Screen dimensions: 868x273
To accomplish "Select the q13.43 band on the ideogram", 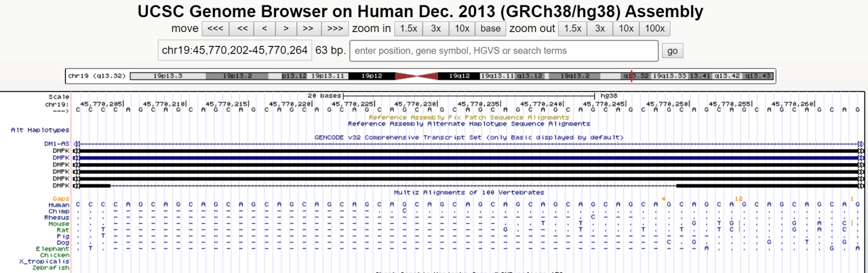I will pos(758,76).
